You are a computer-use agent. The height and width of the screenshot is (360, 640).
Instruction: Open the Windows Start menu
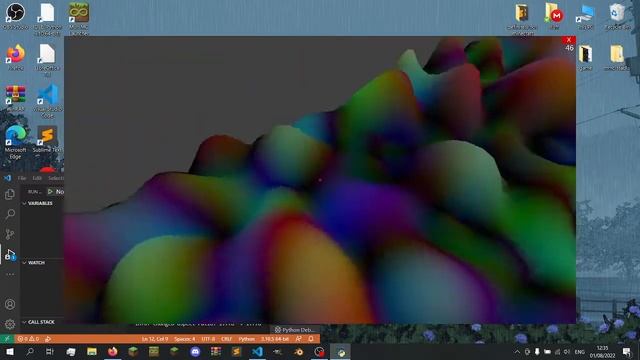[x=10, y=351]
